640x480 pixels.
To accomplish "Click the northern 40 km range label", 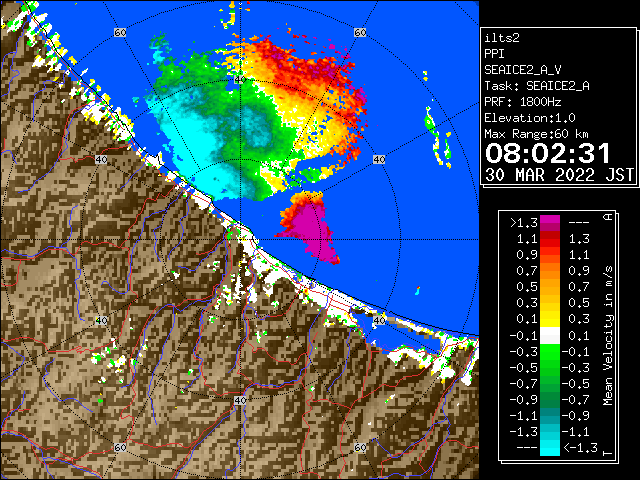I will pos(240,80).
